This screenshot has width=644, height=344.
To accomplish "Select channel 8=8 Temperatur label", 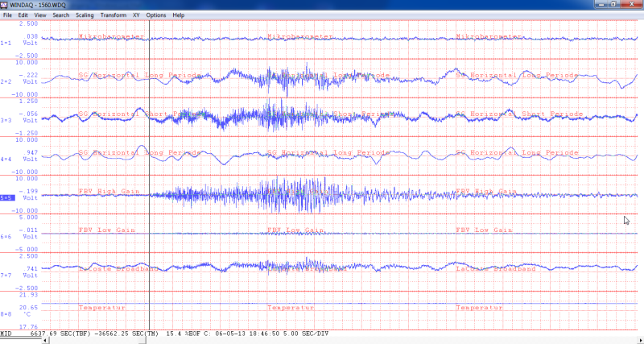I will coord(6,313).
